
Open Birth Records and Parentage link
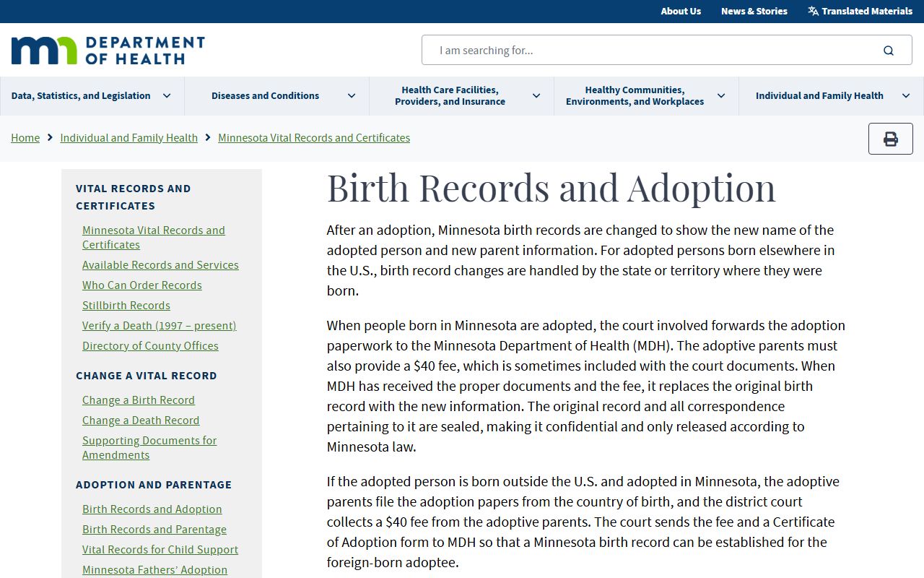pos(154,529)
